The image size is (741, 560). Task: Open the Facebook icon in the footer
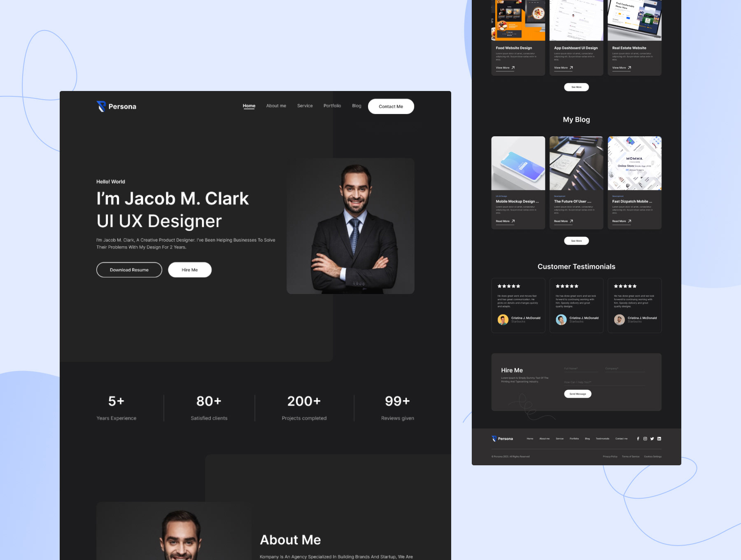click(x=638, y=439)
